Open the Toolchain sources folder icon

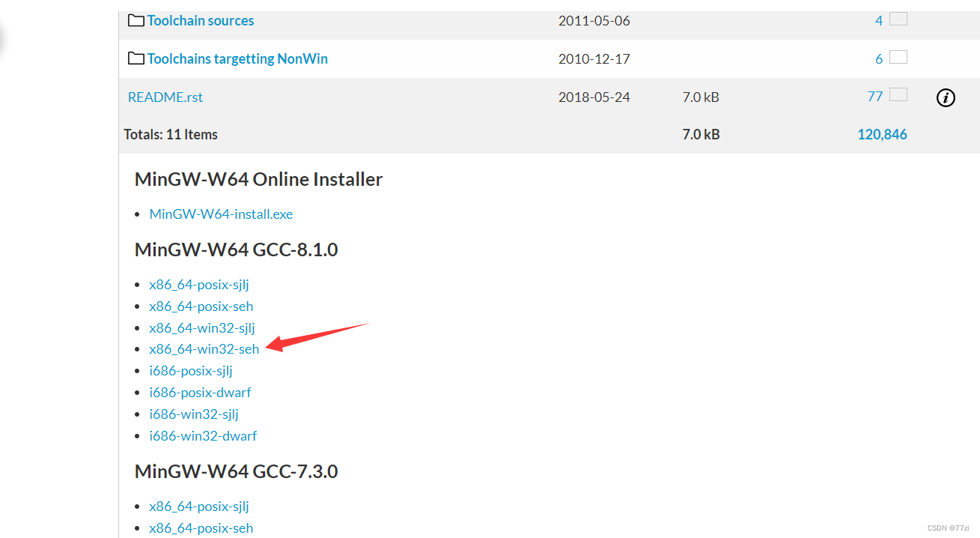pyautogui.click(x=136, y=21)
